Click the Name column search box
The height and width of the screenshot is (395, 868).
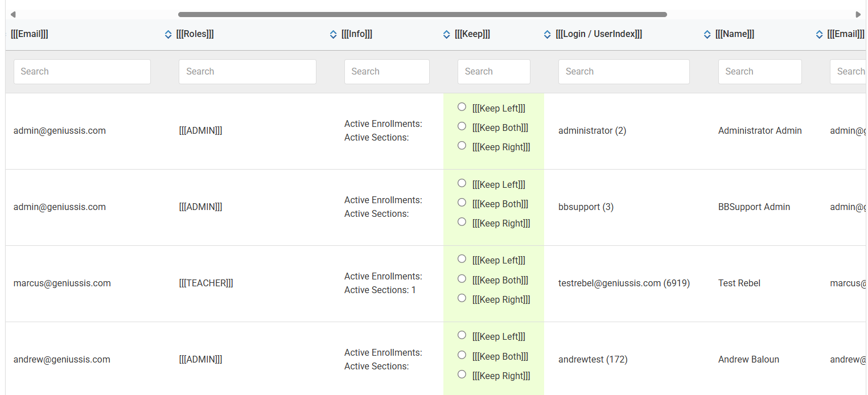point(760,71)
